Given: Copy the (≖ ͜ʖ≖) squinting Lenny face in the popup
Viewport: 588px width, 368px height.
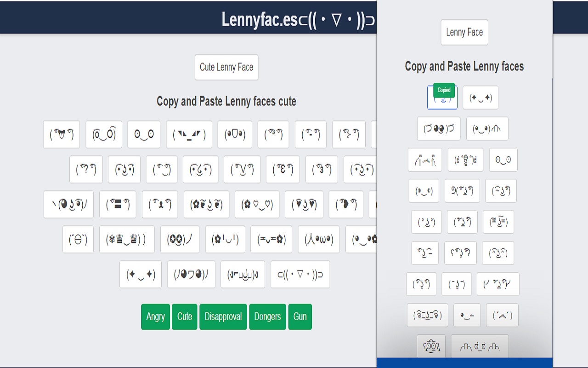Looking at the screenshot, I should pos(498,222).
